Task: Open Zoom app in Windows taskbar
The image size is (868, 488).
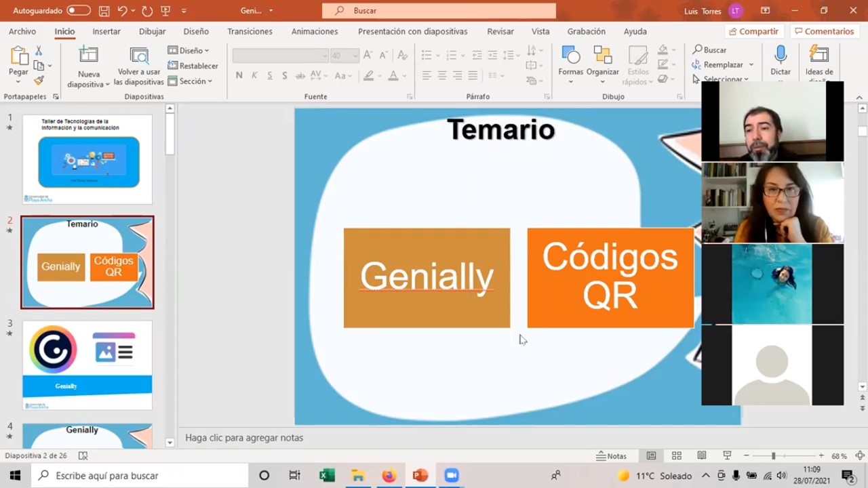Action: [x=452, y=476]
